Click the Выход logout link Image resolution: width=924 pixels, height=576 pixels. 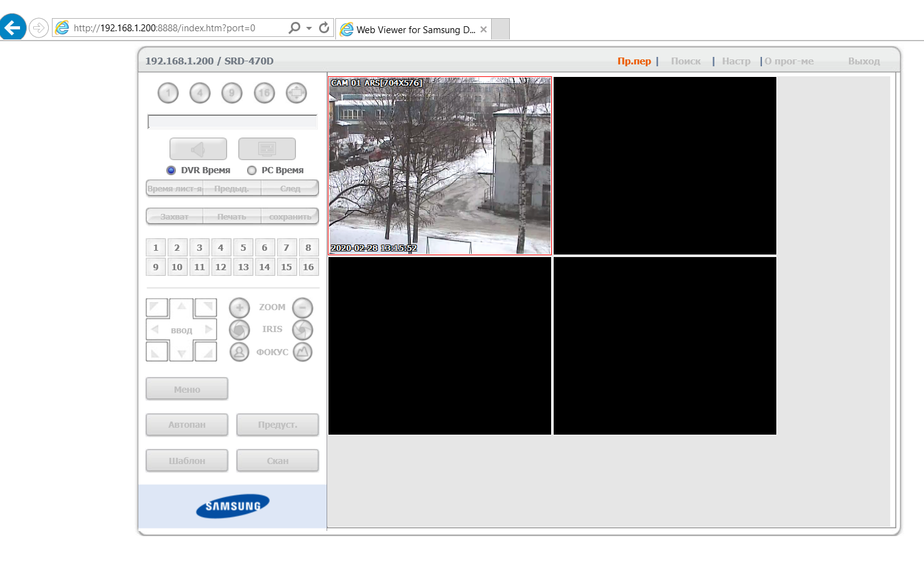pos(863,61)
